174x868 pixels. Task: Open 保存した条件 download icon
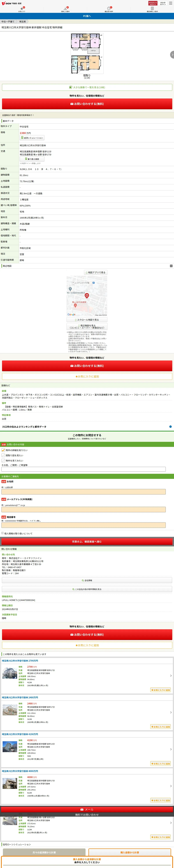pos(65,9)
